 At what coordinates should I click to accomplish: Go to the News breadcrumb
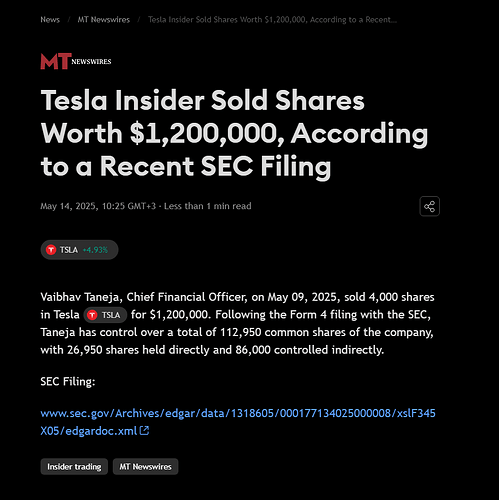pyautogui.click(x=50, y=20)
